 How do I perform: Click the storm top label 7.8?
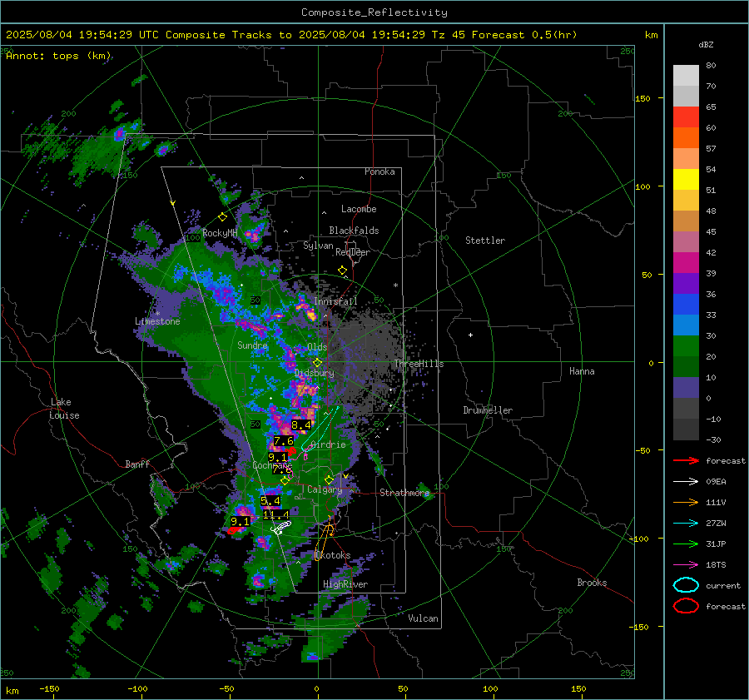(282, 469)
